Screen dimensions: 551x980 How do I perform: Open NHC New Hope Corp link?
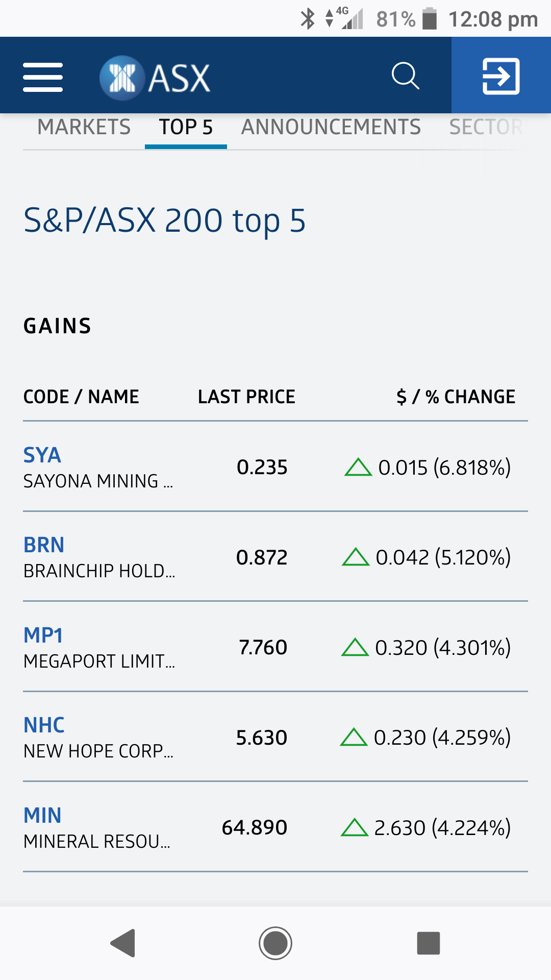click(44, 725)
